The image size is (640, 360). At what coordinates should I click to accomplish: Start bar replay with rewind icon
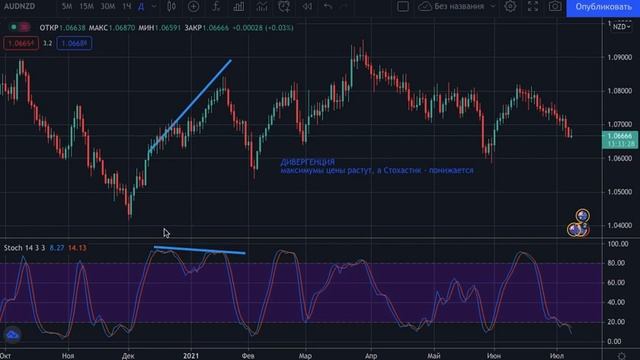point(307,6)
